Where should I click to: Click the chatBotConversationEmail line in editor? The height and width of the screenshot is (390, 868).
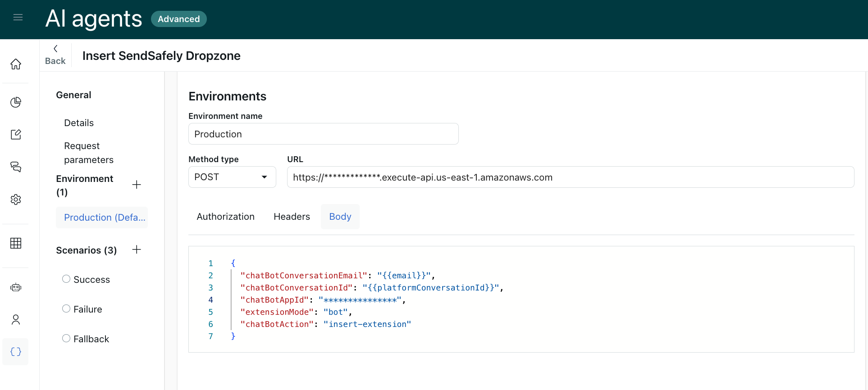(338, 276)
